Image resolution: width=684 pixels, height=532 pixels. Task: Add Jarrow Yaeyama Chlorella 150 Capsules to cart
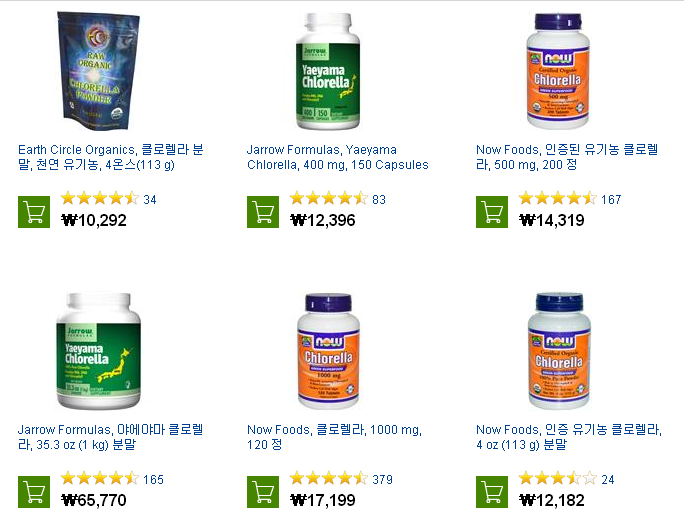(x=263, y=212)
